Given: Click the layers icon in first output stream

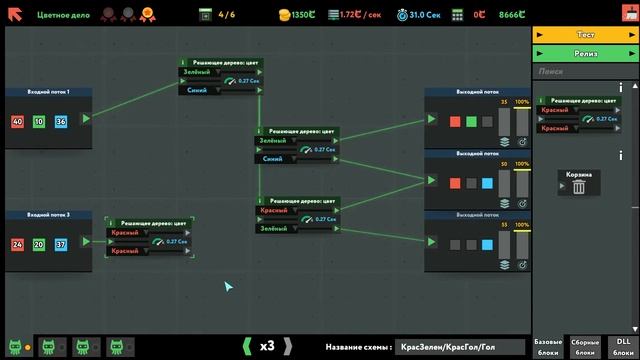Looking at the screenshot, I should click(x=504, y=142).
